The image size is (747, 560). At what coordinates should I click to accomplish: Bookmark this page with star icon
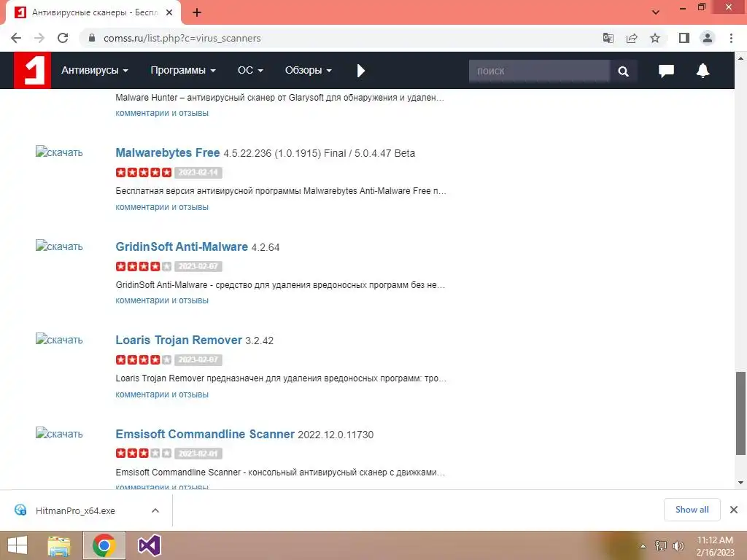(655, 38)
